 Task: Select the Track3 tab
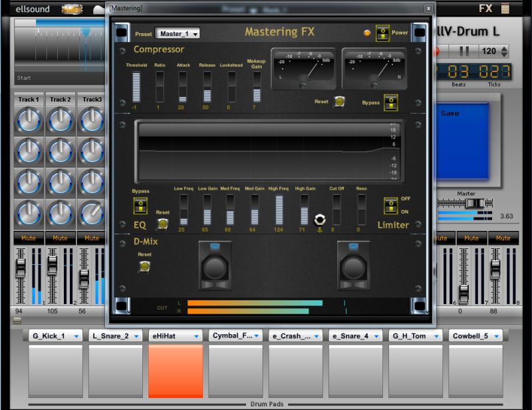[x=90, y=99]
